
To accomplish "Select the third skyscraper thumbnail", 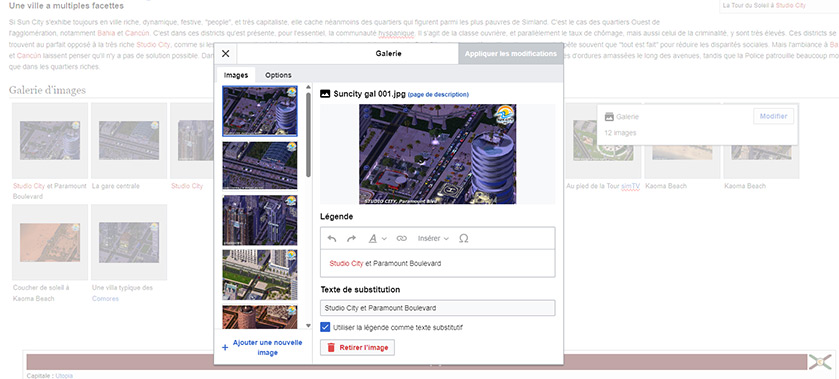I will [260, 220].
